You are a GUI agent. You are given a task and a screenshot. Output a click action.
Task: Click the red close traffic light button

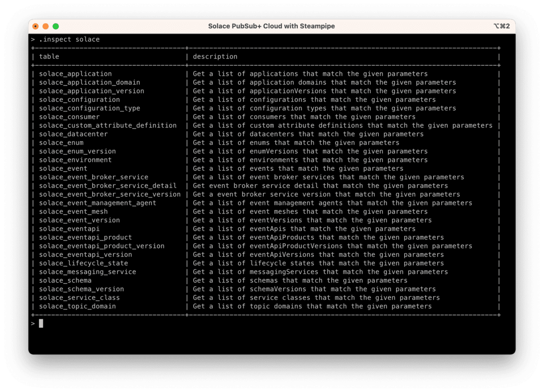click(x=35, y=26)
